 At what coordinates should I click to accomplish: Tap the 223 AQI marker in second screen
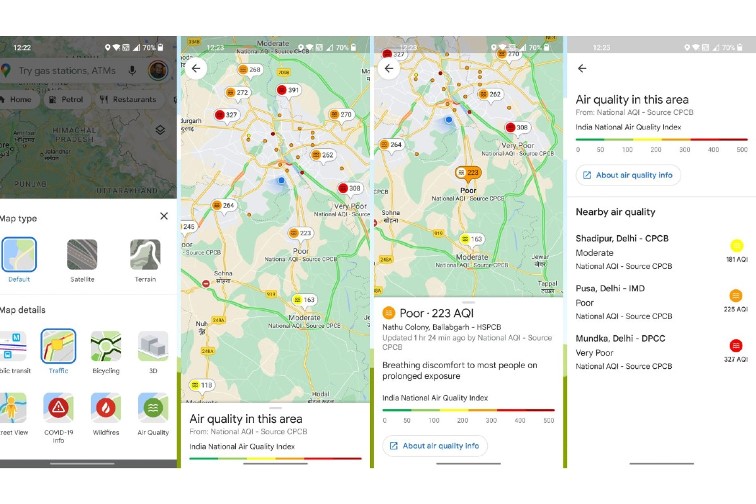(300, 233)
